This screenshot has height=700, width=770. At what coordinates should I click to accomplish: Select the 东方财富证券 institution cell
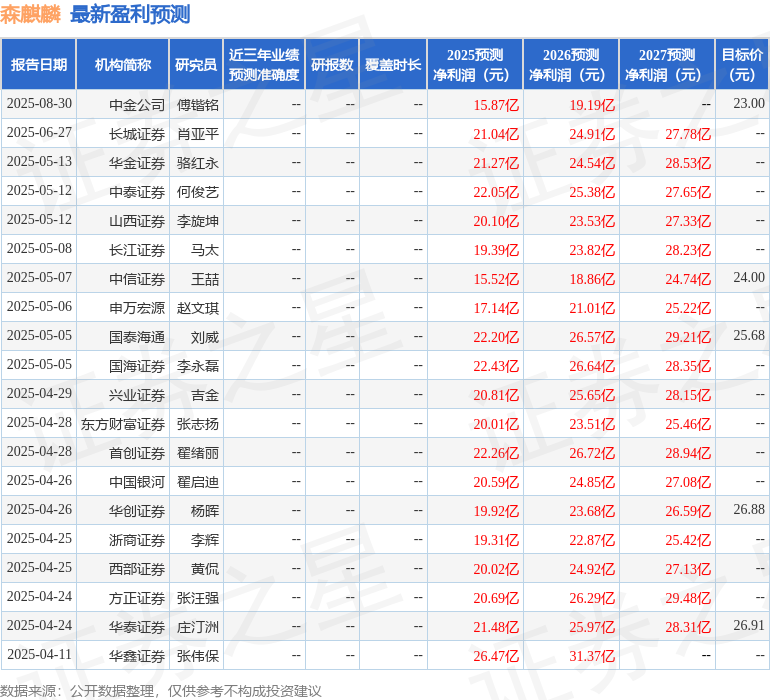(x=123, y=423)
